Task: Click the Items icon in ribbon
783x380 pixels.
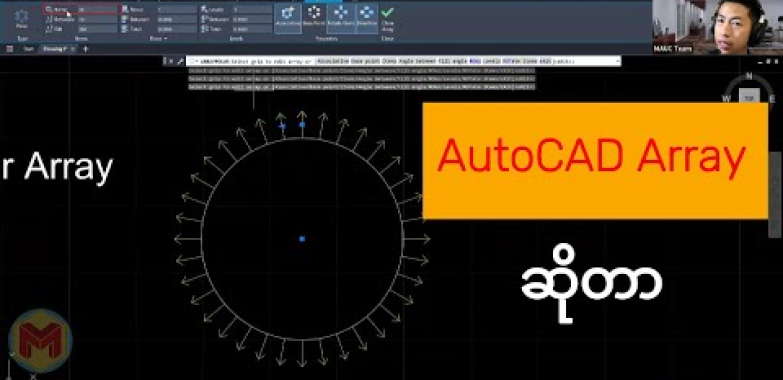Action: (49, 9)
